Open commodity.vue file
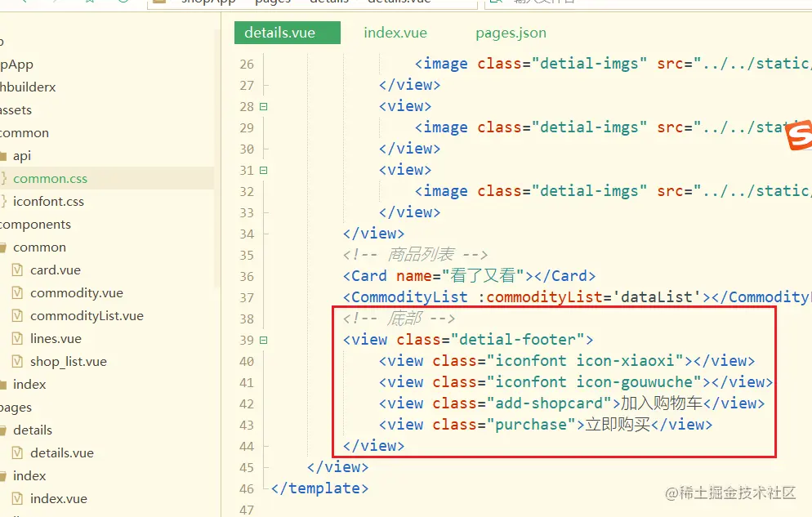Image resolution: width=812 pixels, height=517 pixels. [x=77, y=293]
